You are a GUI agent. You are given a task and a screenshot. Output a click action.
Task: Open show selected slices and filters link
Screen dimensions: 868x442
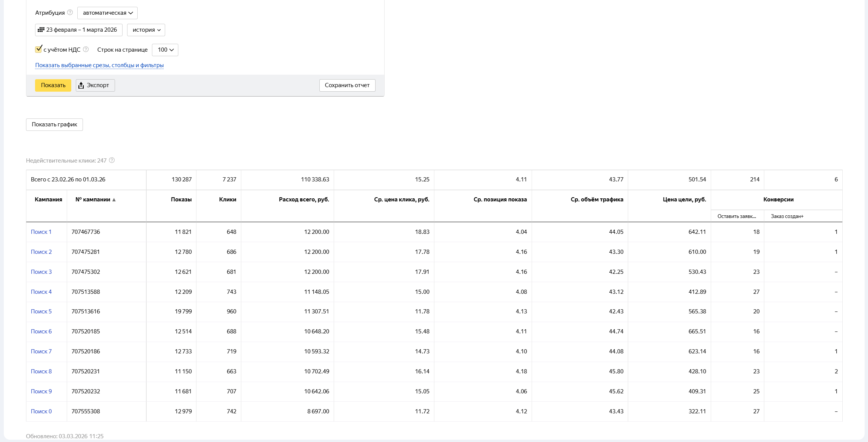(x=100, y=65)
